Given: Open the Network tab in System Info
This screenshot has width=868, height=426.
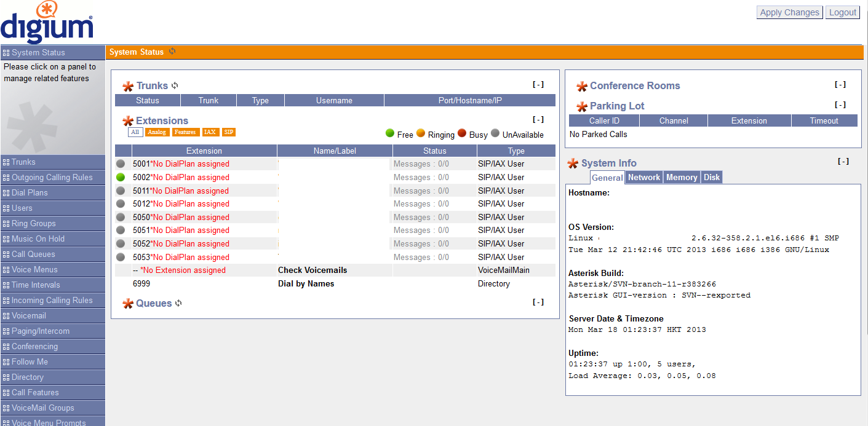Looking at the screenshot, I should (x=644, y=177).
